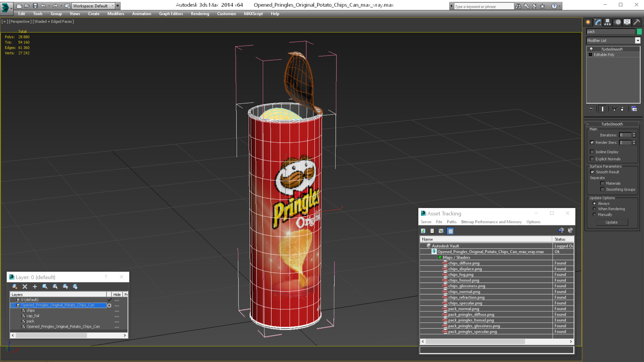Click the Layer panel horizontal scrollbar
Image resolution: width=644 pixels, height=362 pixels.
51,335
